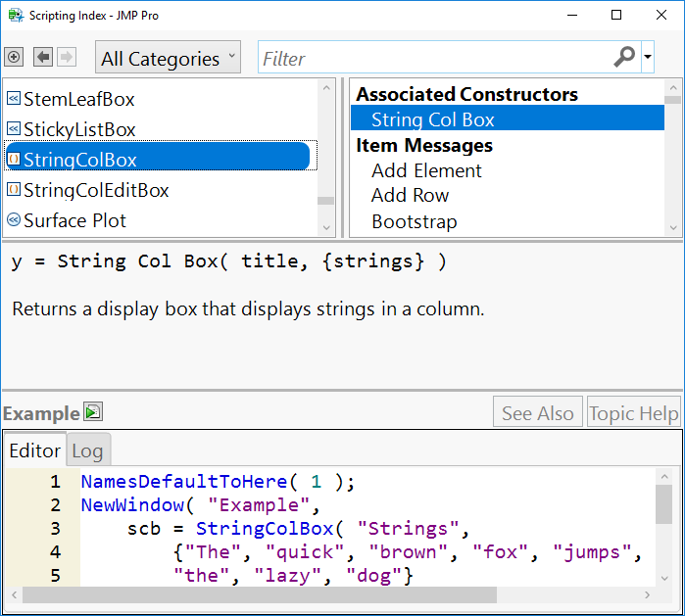Go back with the left arrow button

coord(43,58)
